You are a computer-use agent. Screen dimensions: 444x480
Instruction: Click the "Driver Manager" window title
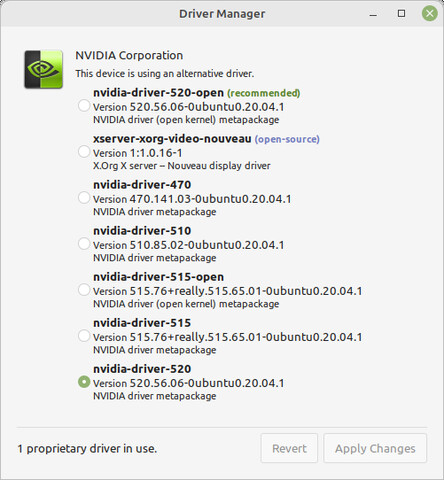tap(222, 14)
